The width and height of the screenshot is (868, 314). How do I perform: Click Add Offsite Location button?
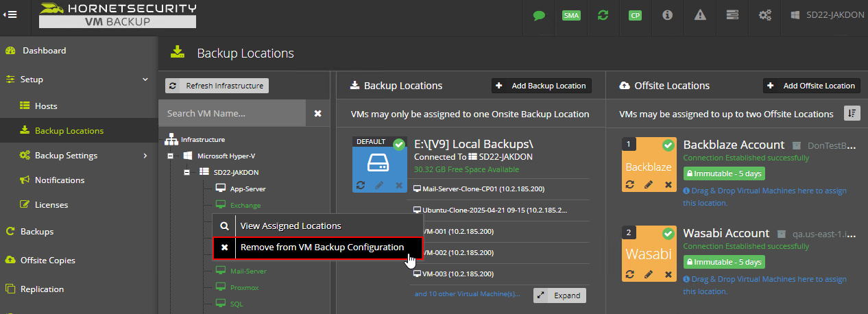coord(812,86)
